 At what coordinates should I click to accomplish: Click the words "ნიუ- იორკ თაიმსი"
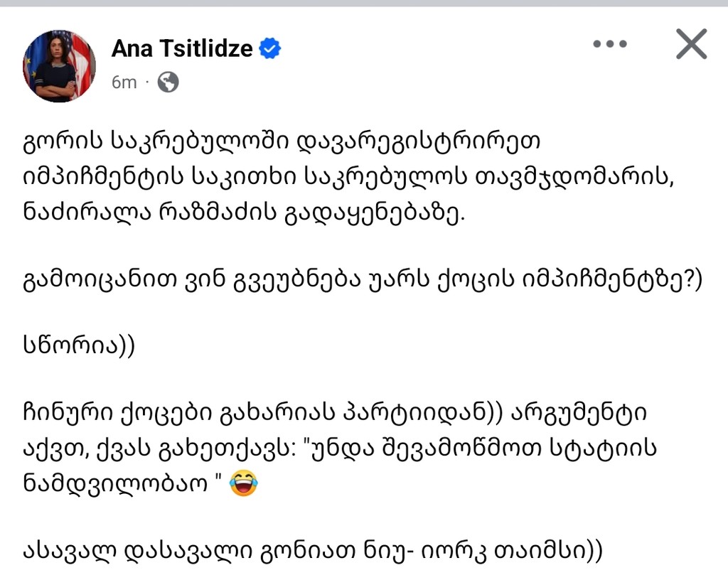tap(471, 552)
